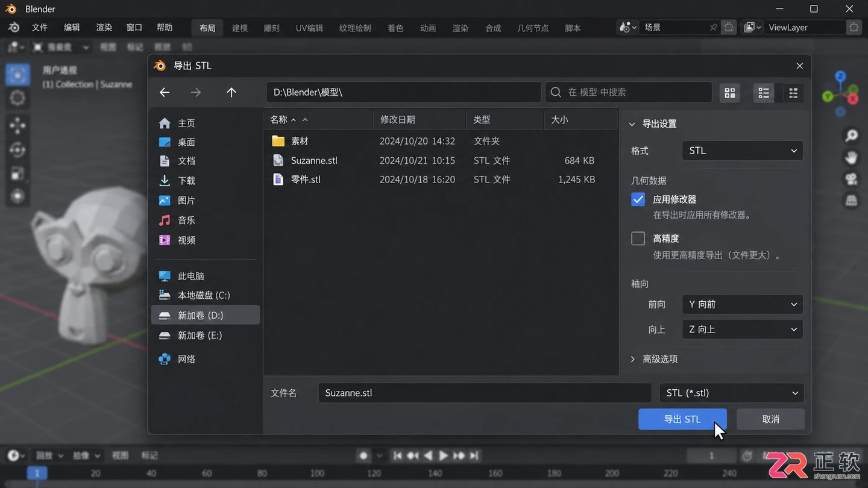Image resolution: width=868 pixels, height=488 pixels.
Task: Click the 场景 scene name field
Action: pos(679,27)
